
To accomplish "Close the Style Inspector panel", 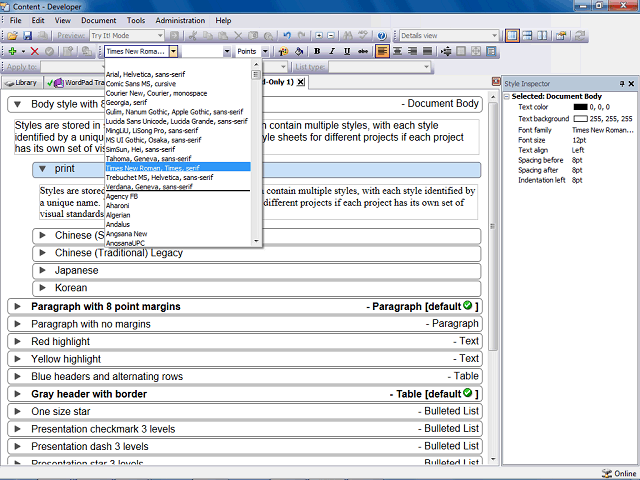I will pyautogui.click(x=631, y=84).
